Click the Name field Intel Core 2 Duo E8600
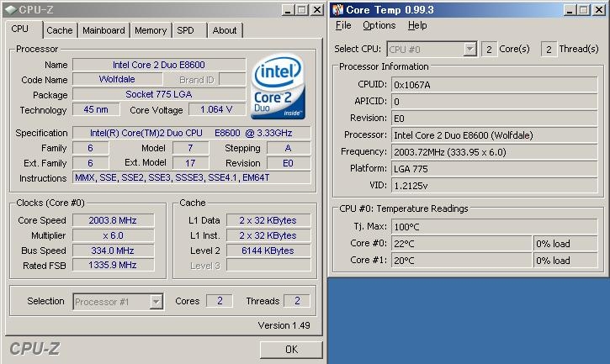Screen dimensions: 610x364 (159, 65)
